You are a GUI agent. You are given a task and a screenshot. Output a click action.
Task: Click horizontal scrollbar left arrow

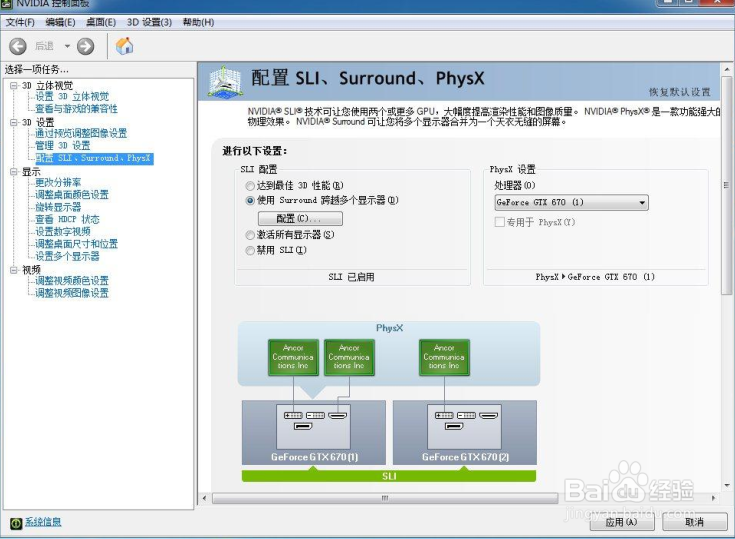(204, 498)
